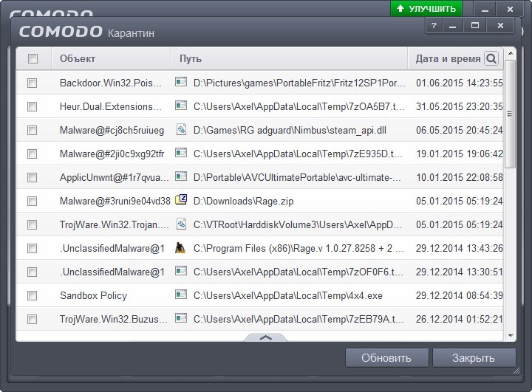532x392 pixels.
Task: Check the Malware@#cj8ch5ruiueg checkbox
Action: coord(33,130)
